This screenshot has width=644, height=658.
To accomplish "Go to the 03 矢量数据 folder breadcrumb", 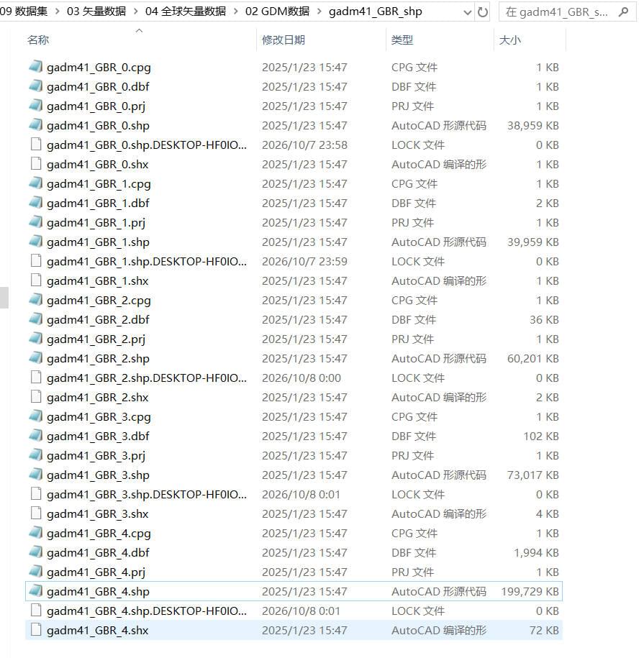I will tap(96, 12).
